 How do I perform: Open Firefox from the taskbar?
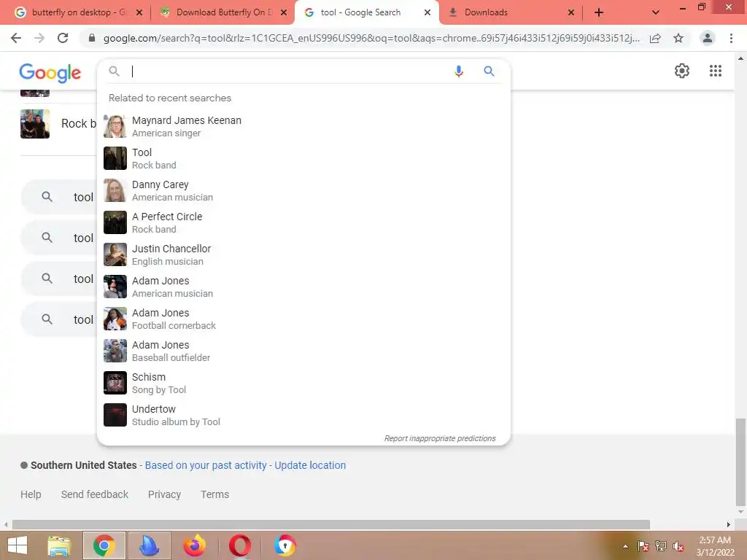pos(194,545)
